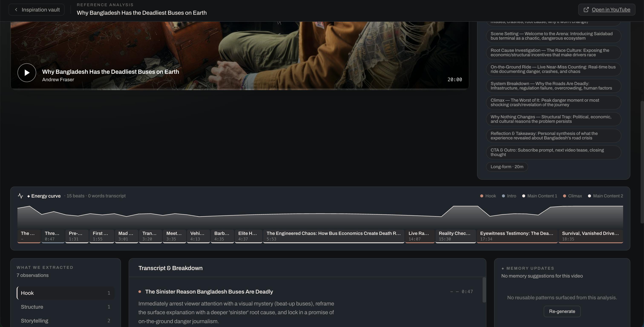Click 'No memory suggestions for this video' text

pyautogui.click(x=542, y=276)
